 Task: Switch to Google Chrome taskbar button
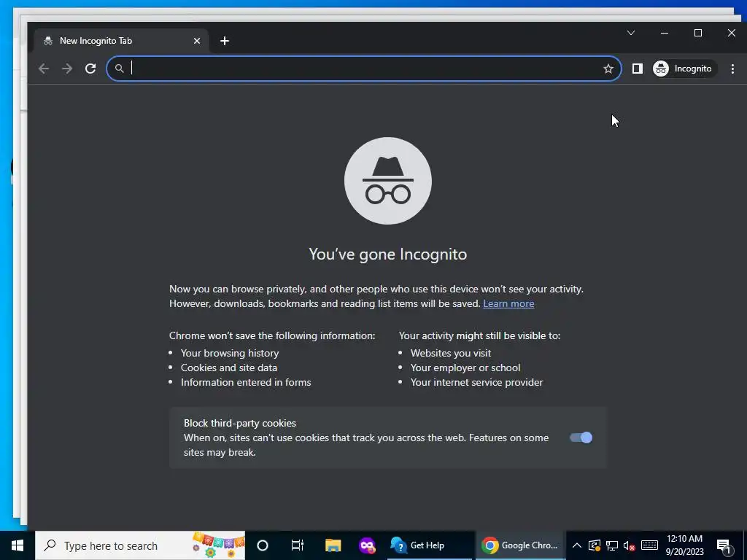click(x=520, y=545)
